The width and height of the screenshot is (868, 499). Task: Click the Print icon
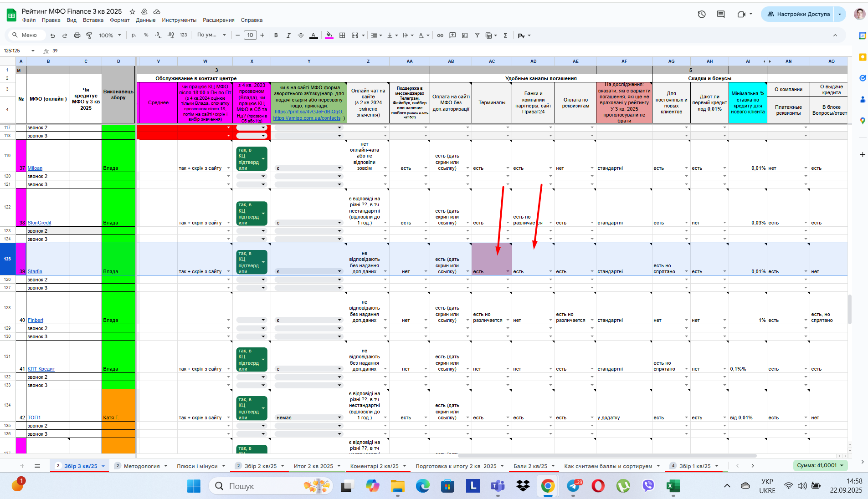[x=77, y=35]
